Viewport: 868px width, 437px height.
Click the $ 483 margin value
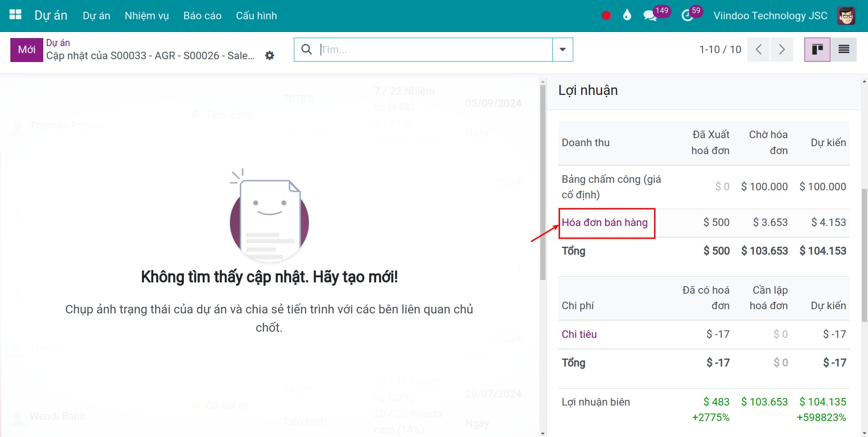[x=717, y=402]
